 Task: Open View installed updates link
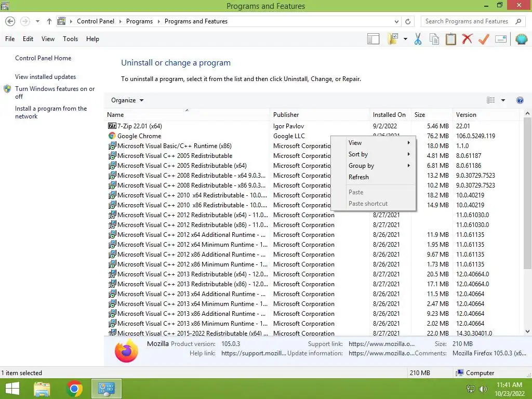pos(46,77)
